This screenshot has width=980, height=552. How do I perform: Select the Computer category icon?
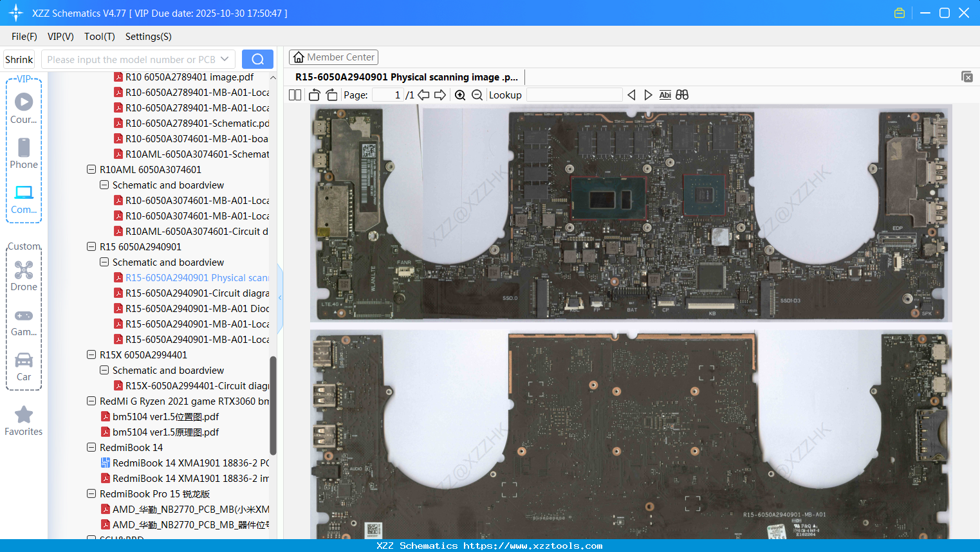click(x=24, y=199)
